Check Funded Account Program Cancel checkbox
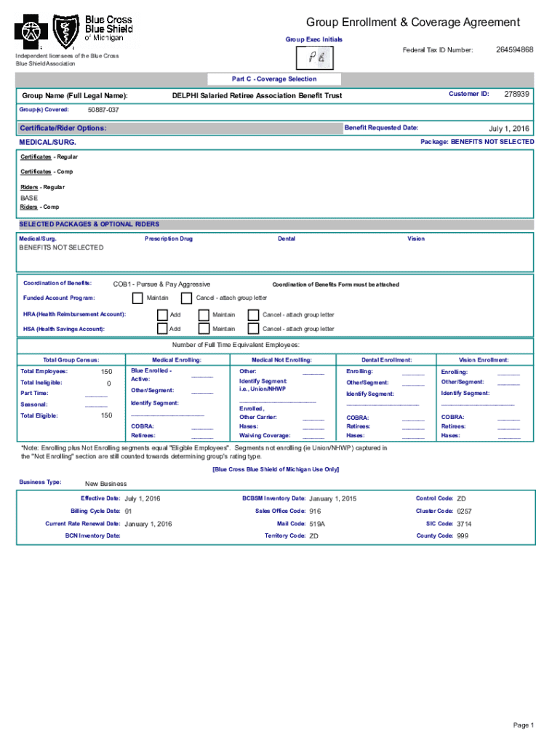560x745 pixels. coord(186,298)
